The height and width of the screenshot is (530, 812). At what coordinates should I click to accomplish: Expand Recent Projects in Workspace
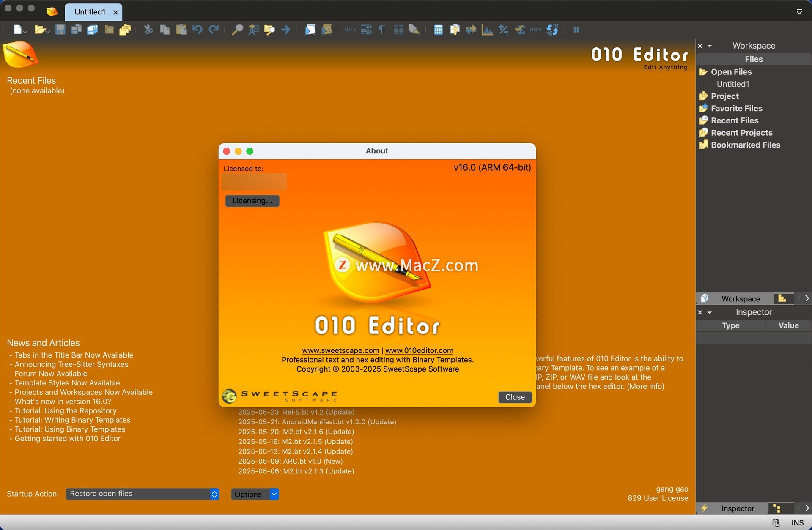coord(741,133)
